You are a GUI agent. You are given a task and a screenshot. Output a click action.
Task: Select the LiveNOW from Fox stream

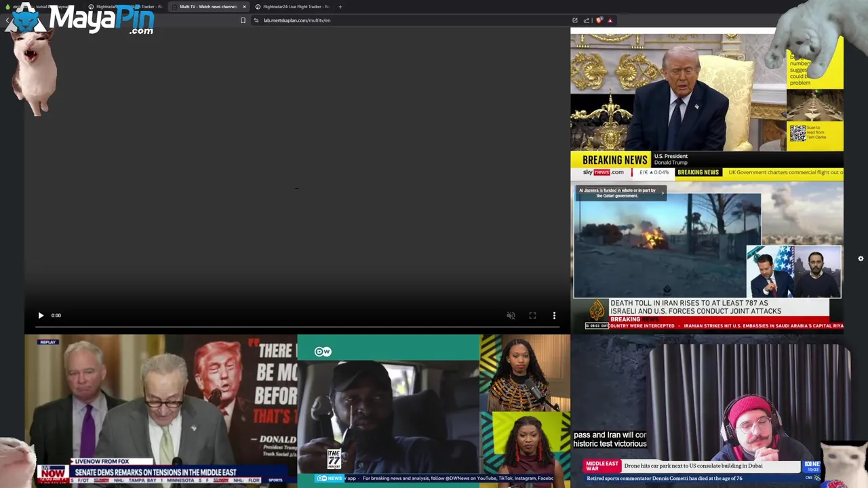[x=161, y=411]
